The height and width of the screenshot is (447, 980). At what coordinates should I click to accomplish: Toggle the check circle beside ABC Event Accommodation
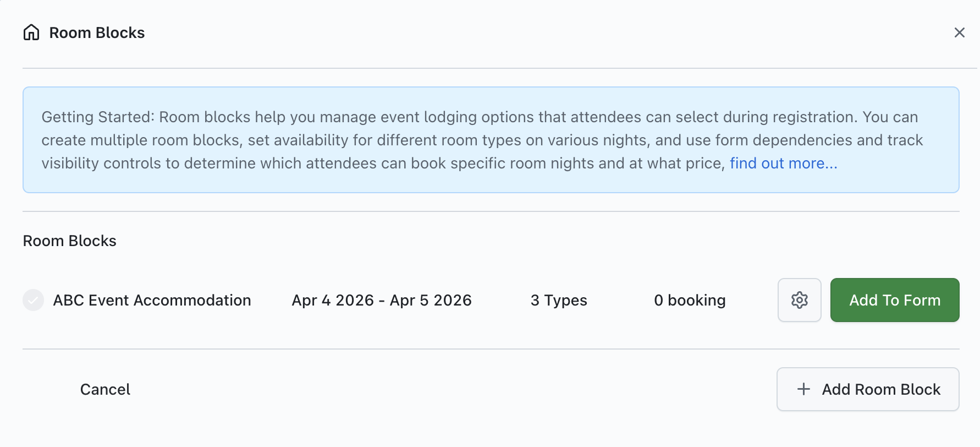point(33,300)
